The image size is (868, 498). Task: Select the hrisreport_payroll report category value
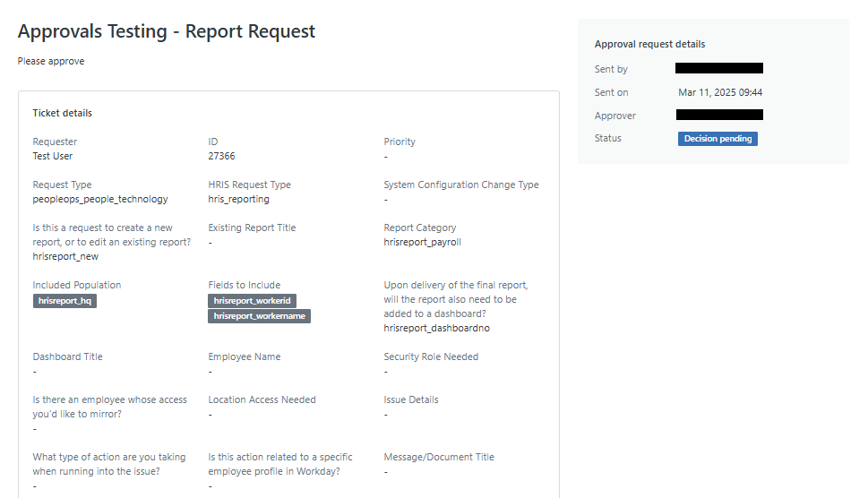pos(422,242)
